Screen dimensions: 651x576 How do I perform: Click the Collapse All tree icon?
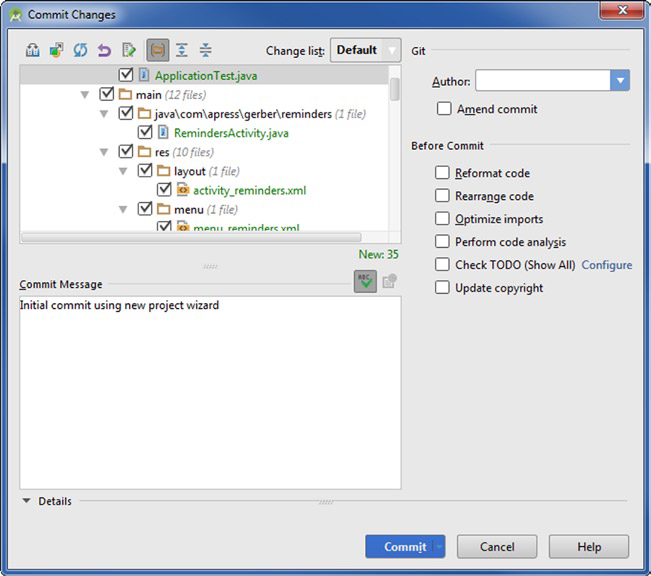tap(205, 50)
